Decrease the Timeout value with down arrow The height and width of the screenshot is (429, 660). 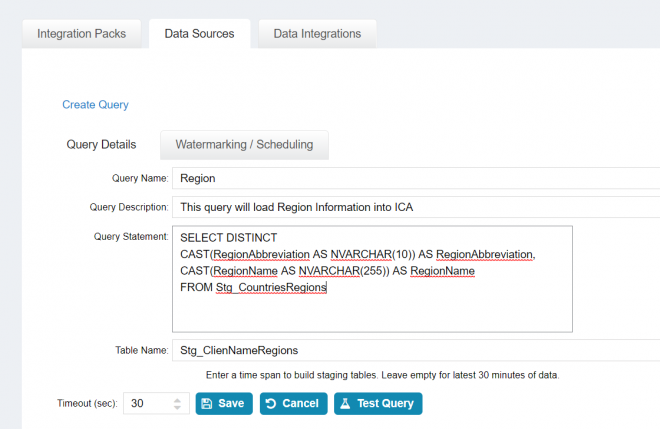point(178,408)
